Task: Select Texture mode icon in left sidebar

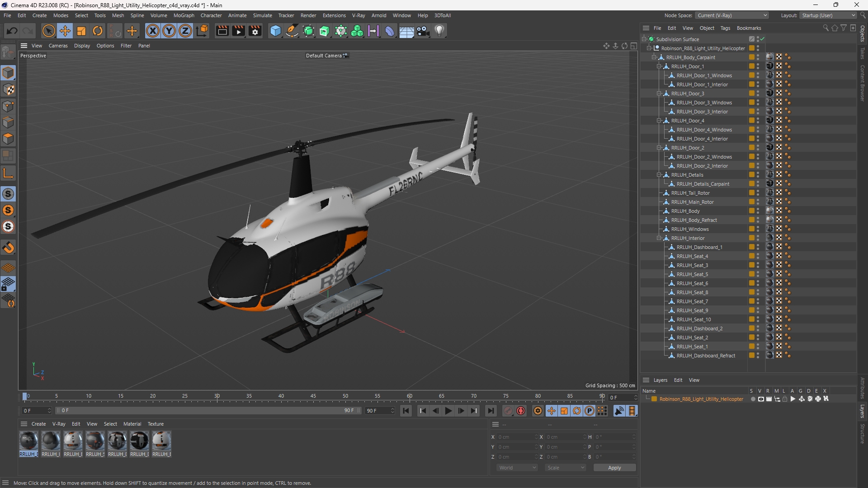Action: pyautogui.click(x=9, y=89)
